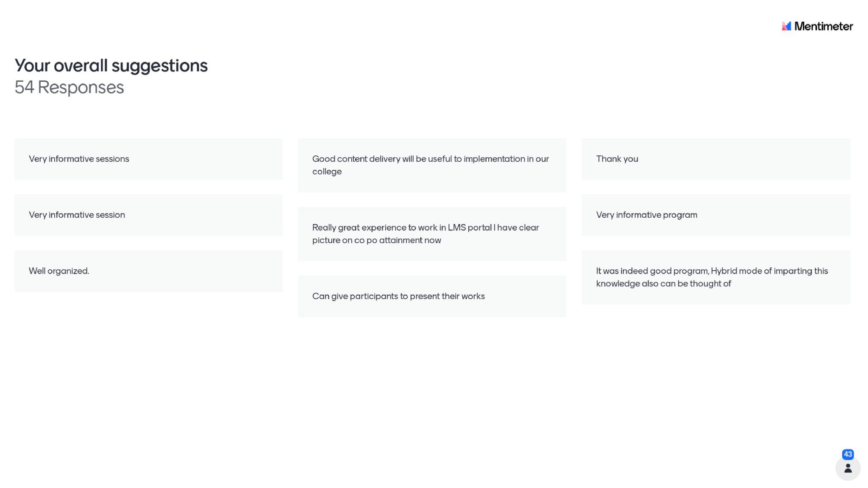
Task: Select the "Very informative session" response card
Action: pos(148,215)
